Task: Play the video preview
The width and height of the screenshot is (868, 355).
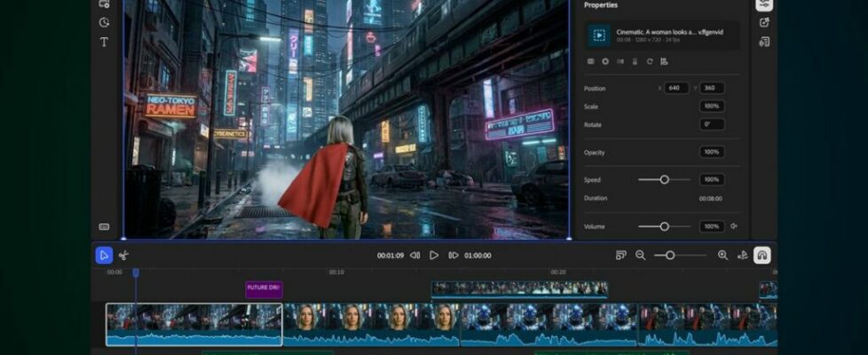Action: click(434, 256)
